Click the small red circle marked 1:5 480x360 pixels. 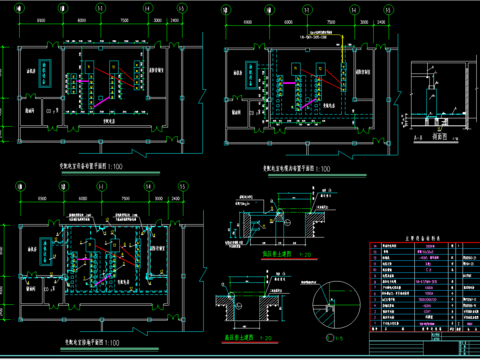click(330, 338)
